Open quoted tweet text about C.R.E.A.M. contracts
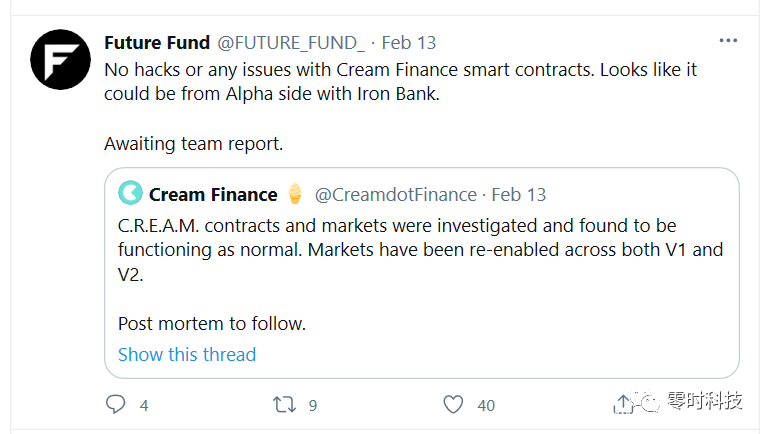Screen dimensions: 767x434 pyautogui.click(x=420, y=274)
